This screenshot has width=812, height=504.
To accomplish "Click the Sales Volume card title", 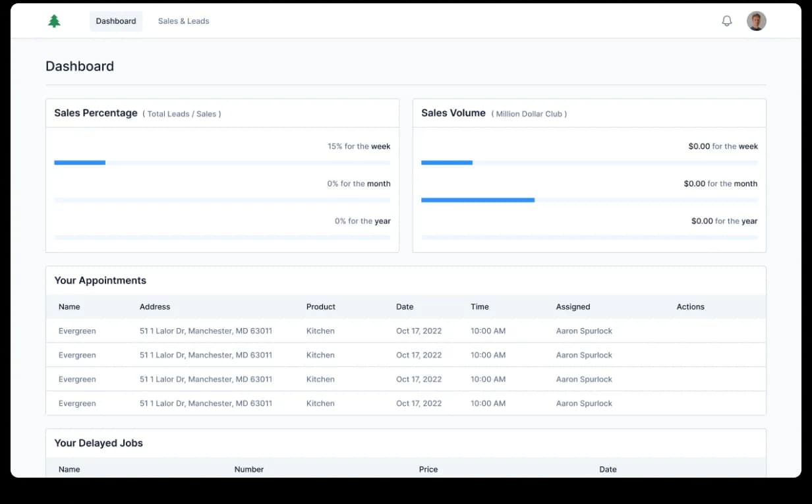I will coord(453,113).
